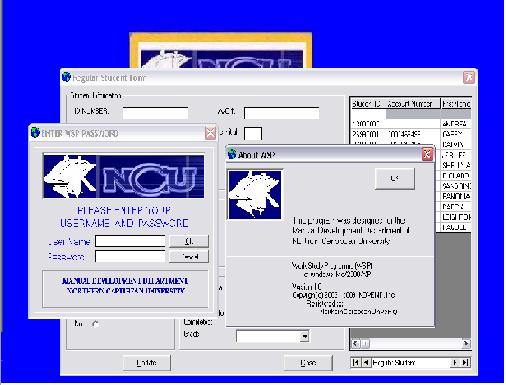Screen dimensions: 506x385
Task: Click the Student ID column header
Action: [x=366, y=104]
